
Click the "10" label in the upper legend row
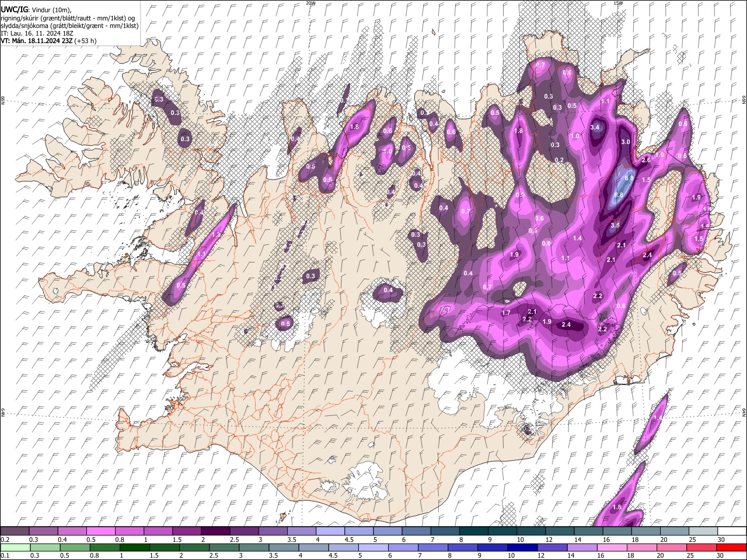(x=521, y=540)
